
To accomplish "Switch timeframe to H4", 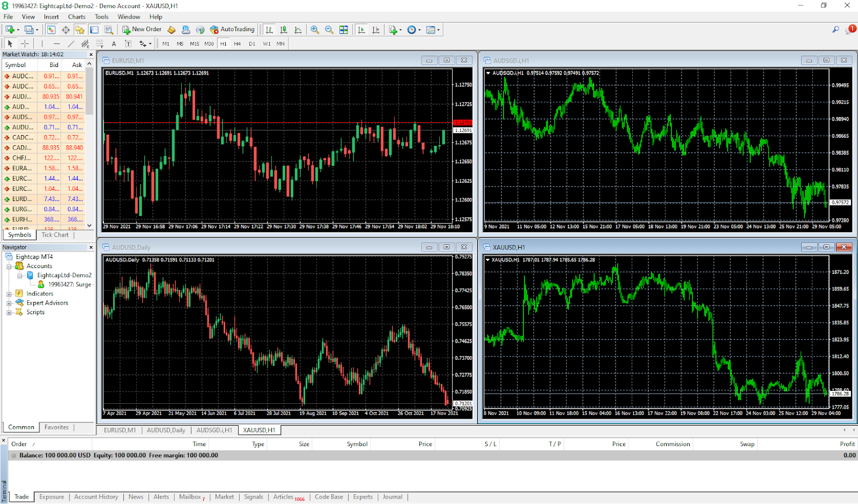I will coord(238,44).
